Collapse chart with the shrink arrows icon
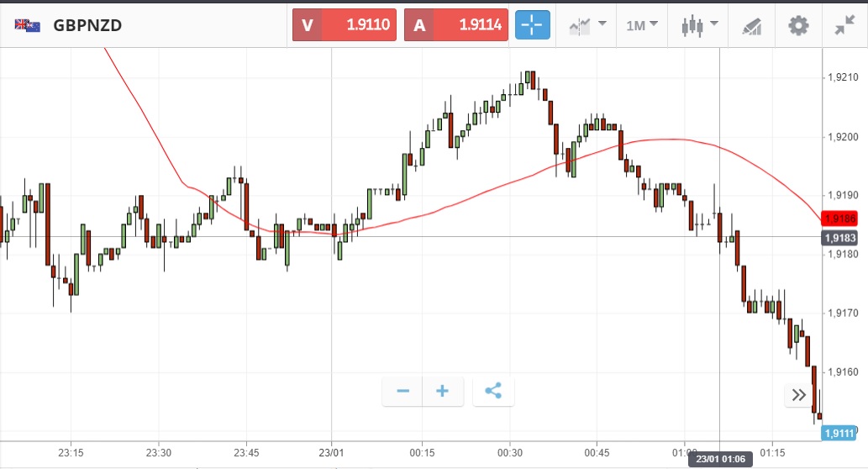 click(x=844, y=25)
